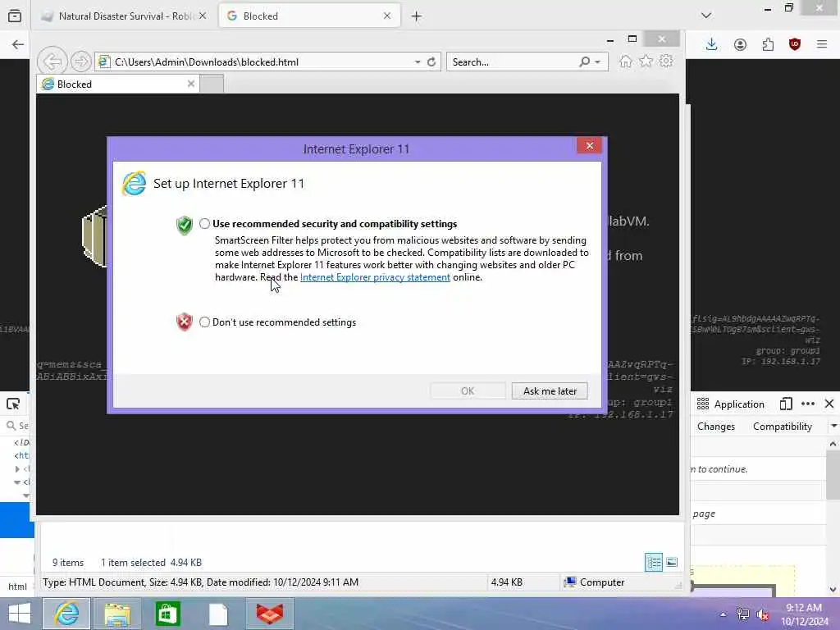840x630 pixels.
Task: Open the IE address bar autocomplete dropdown
Action: 418,62
